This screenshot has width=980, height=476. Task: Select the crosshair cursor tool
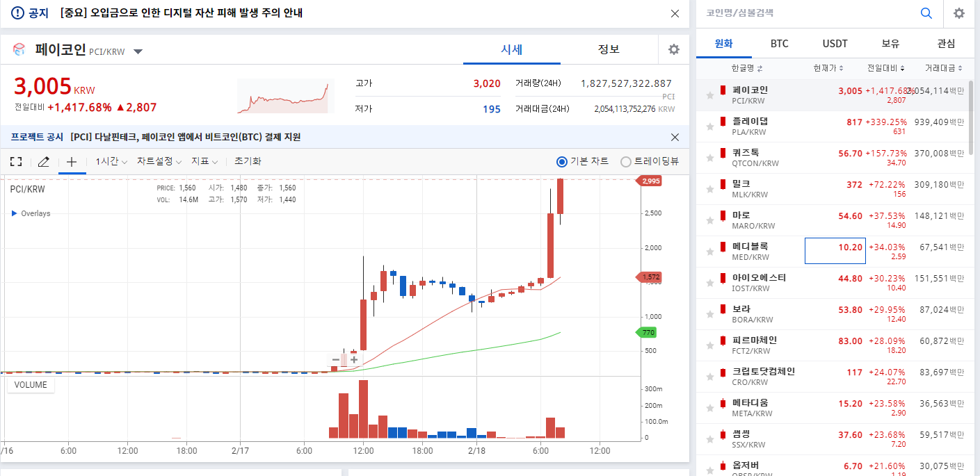(71, 161)
